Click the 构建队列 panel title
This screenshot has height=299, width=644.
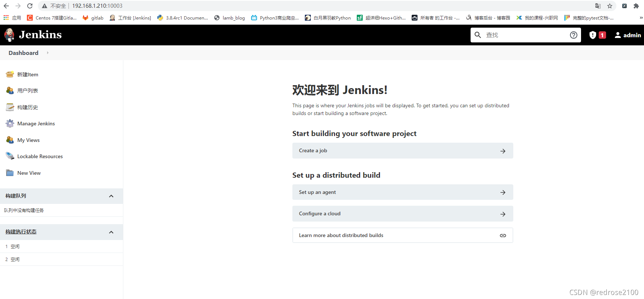[16, 196]
